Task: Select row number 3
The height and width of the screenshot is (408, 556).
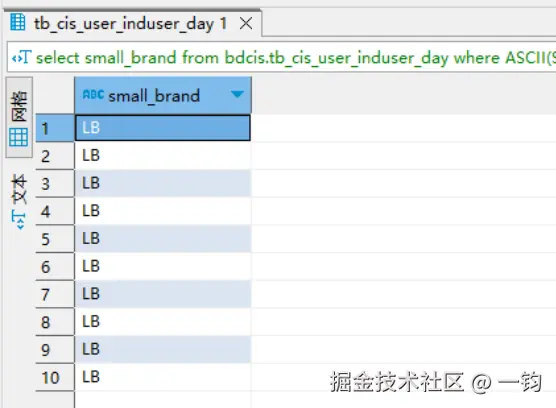Action: (55, 183)
